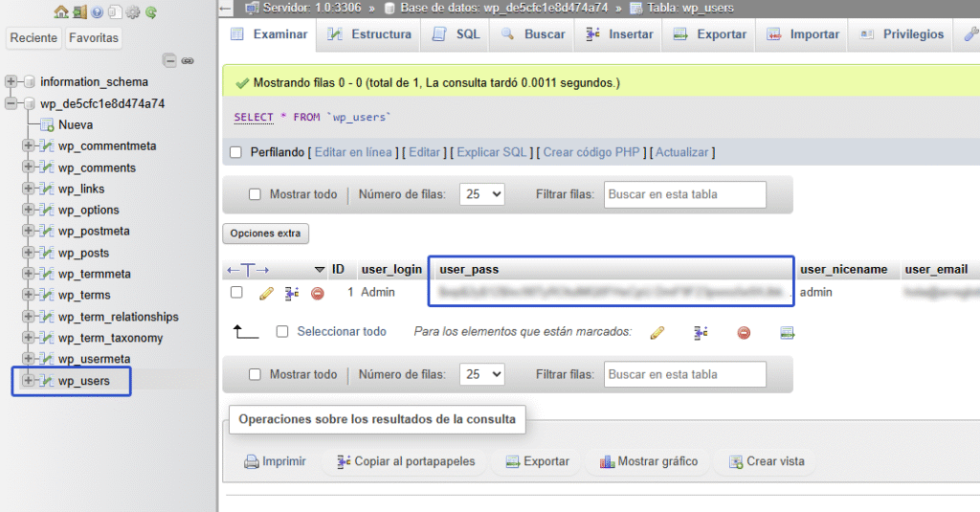The image size is (980, 512).
Task: Click the wp_comments table icon in the tree
Action: pos(47,167)
